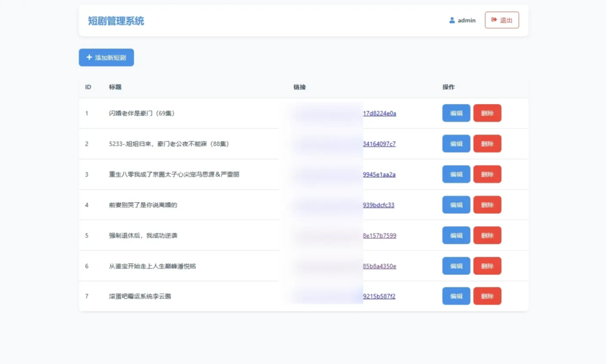Click the 短剧管理系统 title
Image resolution: width=606 pixels, height=364 pixels.
pyautogui.click(x=116, y=21)
